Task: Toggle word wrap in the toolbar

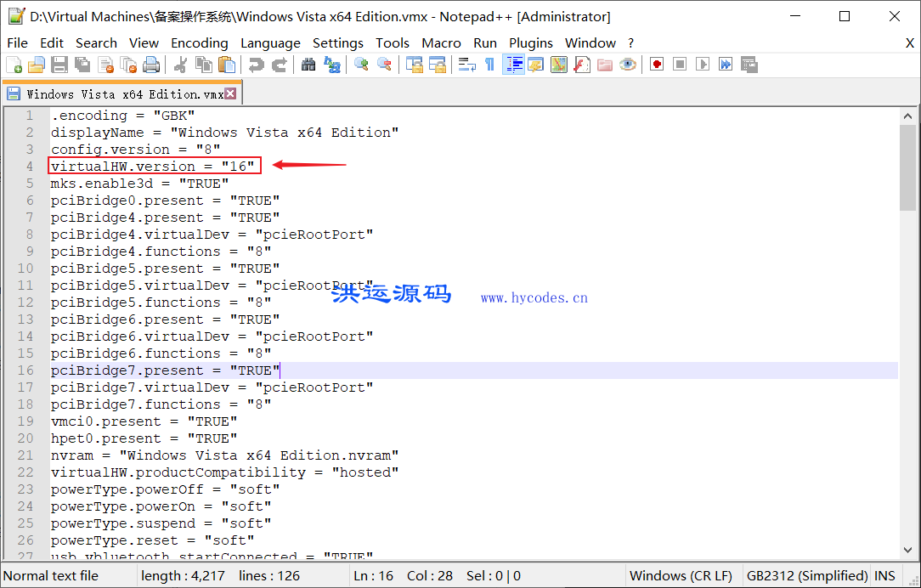Action: click(x=467, y=65)
